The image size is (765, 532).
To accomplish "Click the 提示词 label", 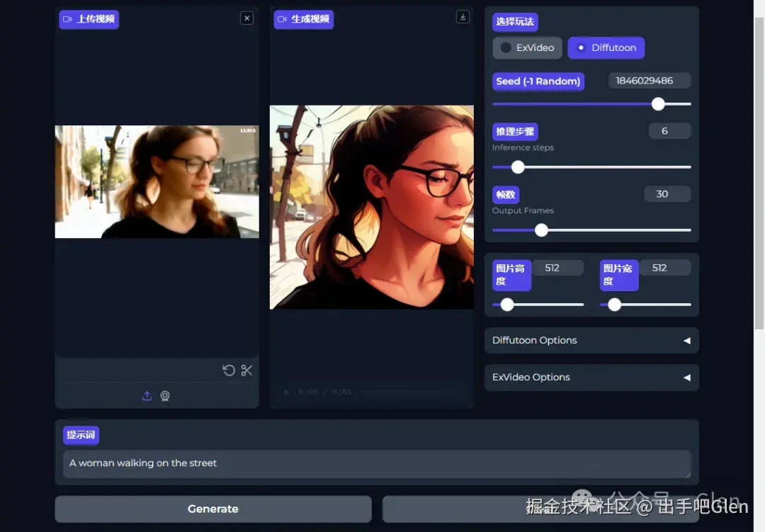I will pos(81,435).
